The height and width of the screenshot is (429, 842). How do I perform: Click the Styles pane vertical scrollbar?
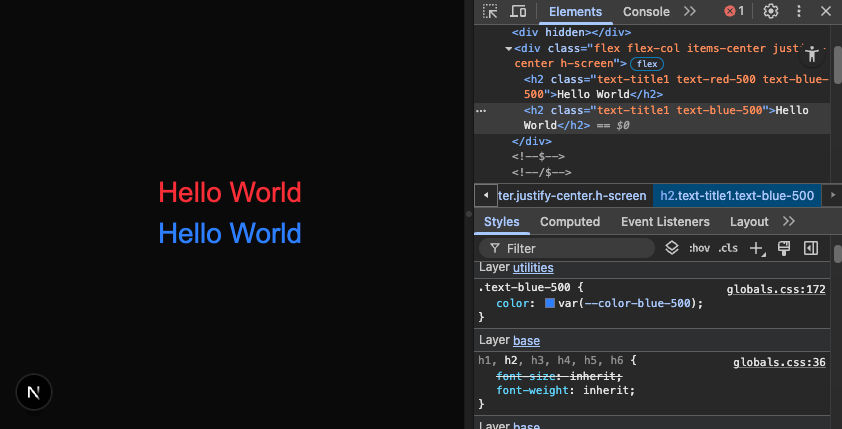(837, 253)
